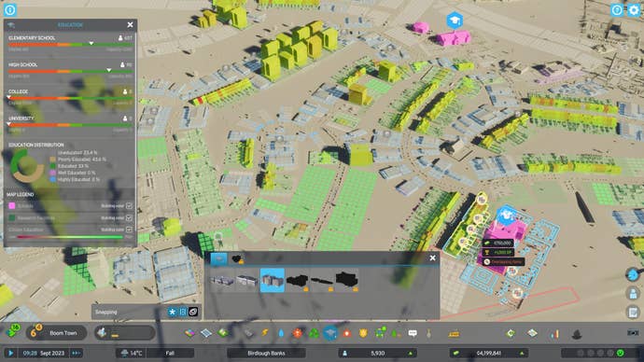The width and height of the screenshot is (644, 362).
Task: Open photo mode camera icon
Action: [x=633, y=333]
